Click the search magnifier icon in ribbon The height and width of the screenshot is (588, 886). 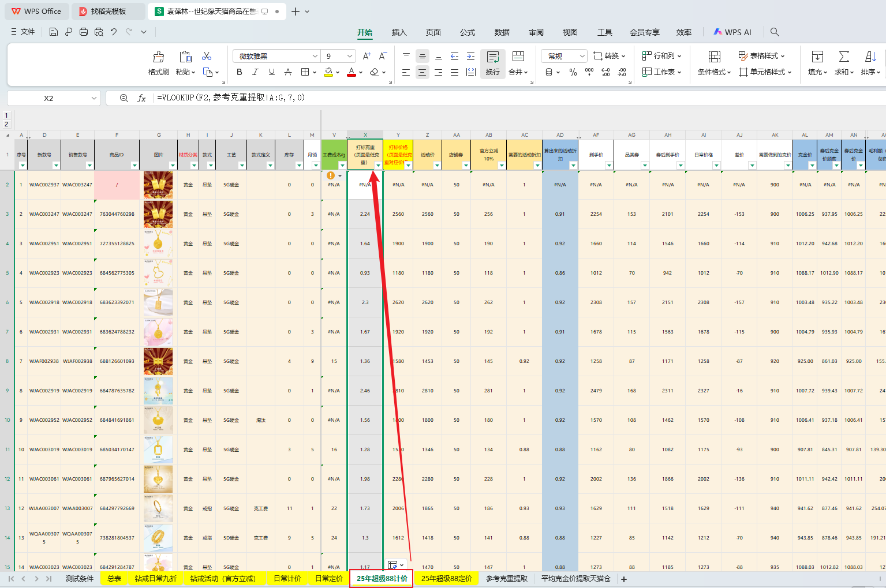(x=775, y=32)
